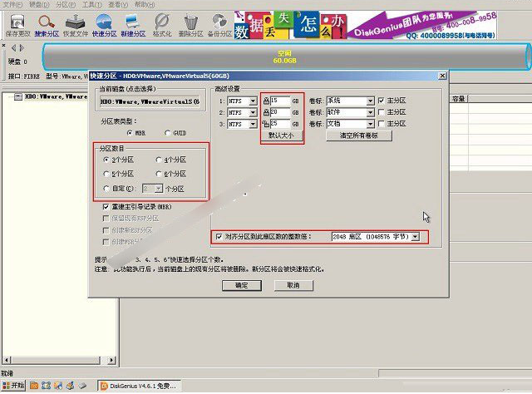Open the Start (开始) menu button

pos(13,386)
